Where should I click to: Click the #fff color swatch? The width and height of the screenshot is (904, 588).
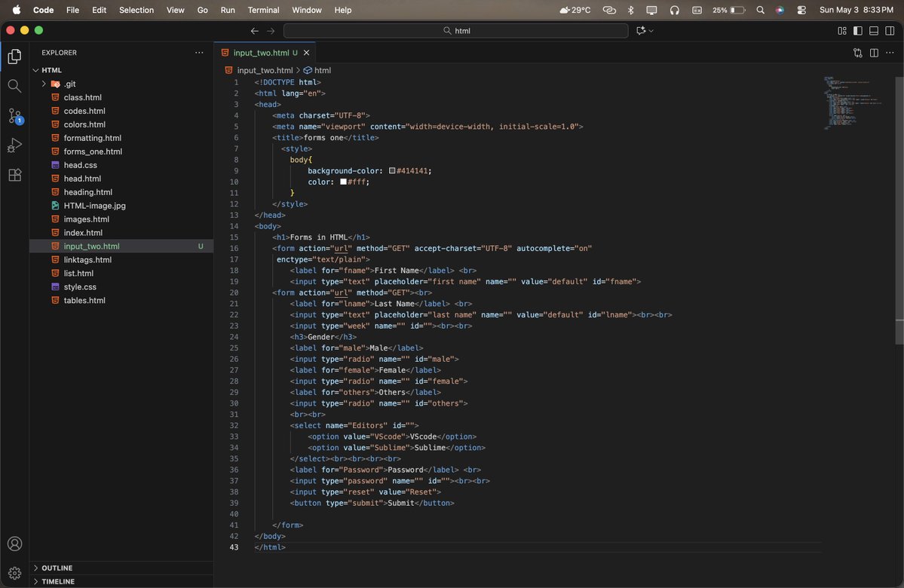click(x=343, y=182)
